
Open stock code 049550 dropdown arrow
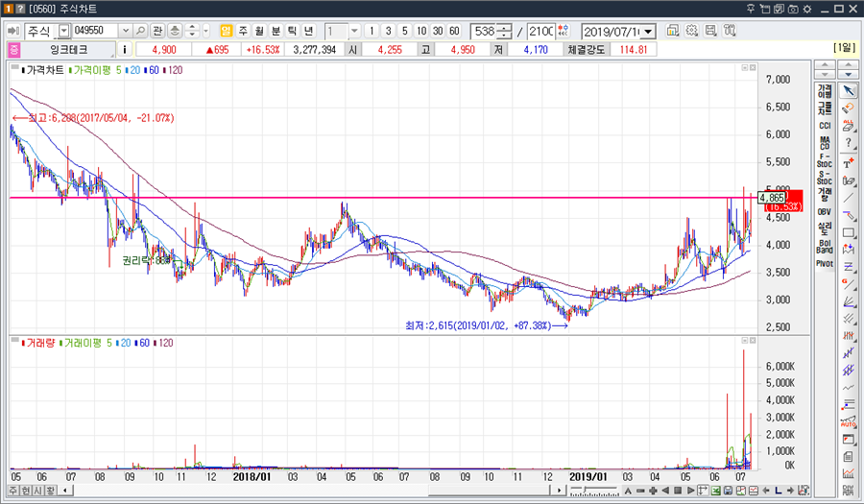point(126,31)
